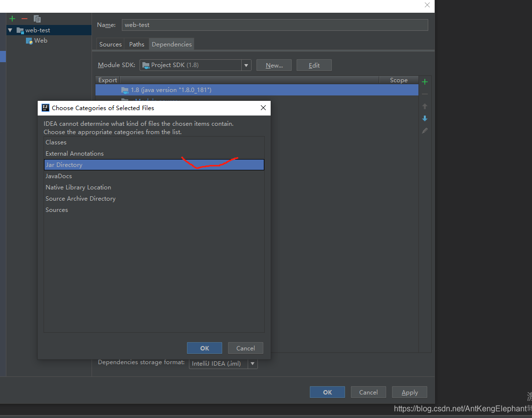532x418 pixels.
Task: Select Native Library Location category
Action: [x=154, y=187]
